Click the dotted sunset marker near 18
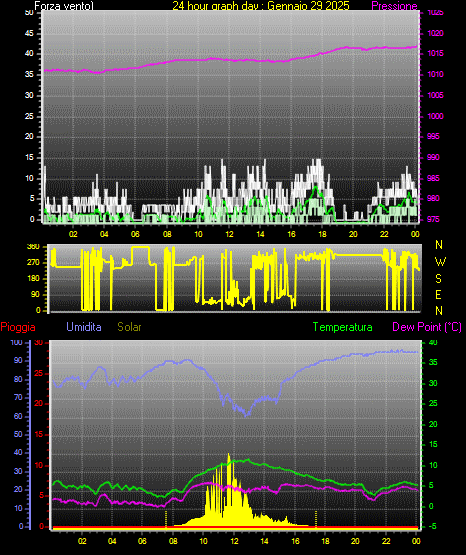This screenshot has width=466, height=555. [316, 519]
